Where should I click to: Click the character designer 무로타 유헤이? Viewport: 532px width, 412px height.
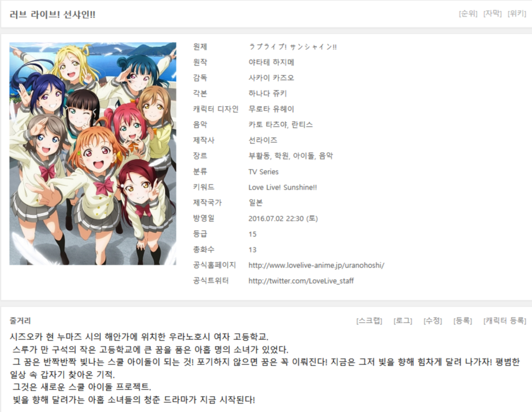[271, 109]
